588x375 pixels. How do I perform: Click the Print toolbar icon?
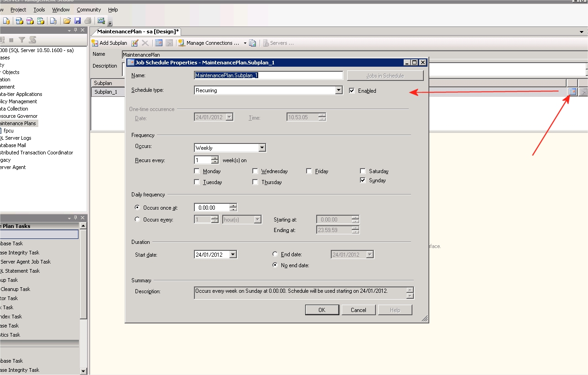(x=88, y=21)
